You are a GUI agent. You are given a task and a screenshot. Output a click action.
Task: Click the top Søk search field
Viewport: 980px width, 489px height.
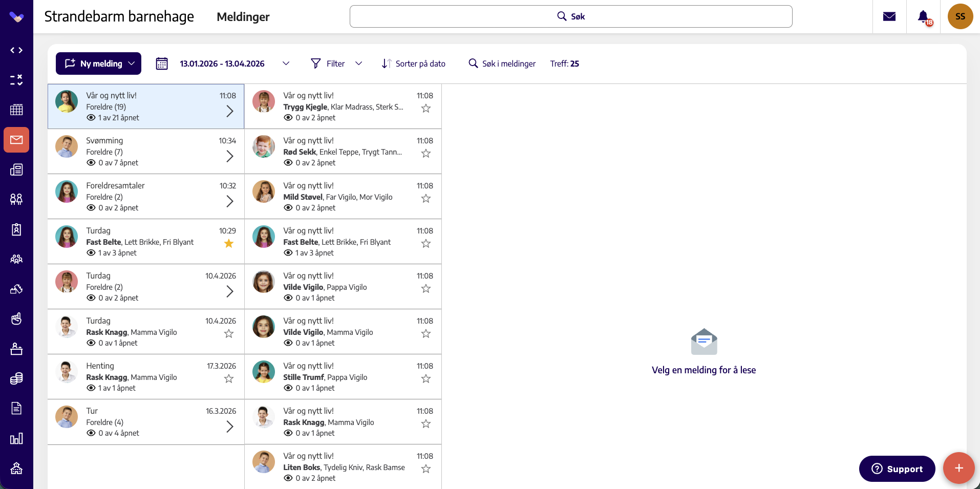[571, 16]
